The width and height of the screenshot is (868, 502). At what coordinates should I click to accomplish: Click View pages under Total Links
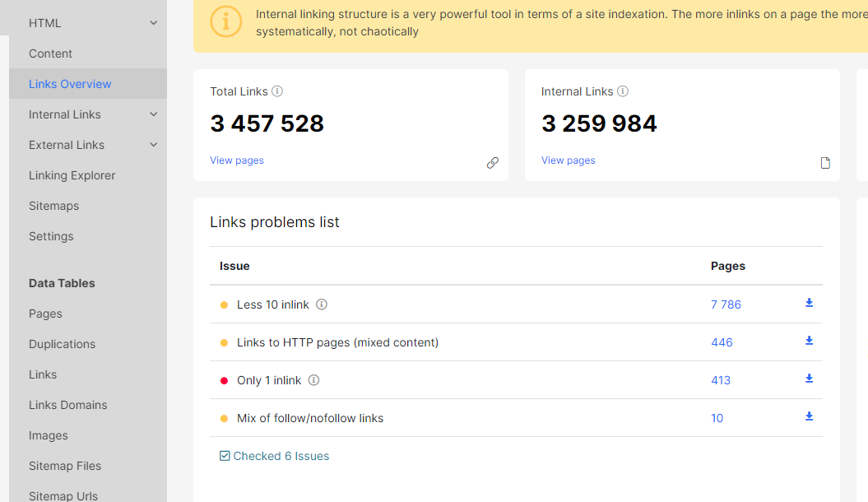pyautogui.click(x=237, y=160)
